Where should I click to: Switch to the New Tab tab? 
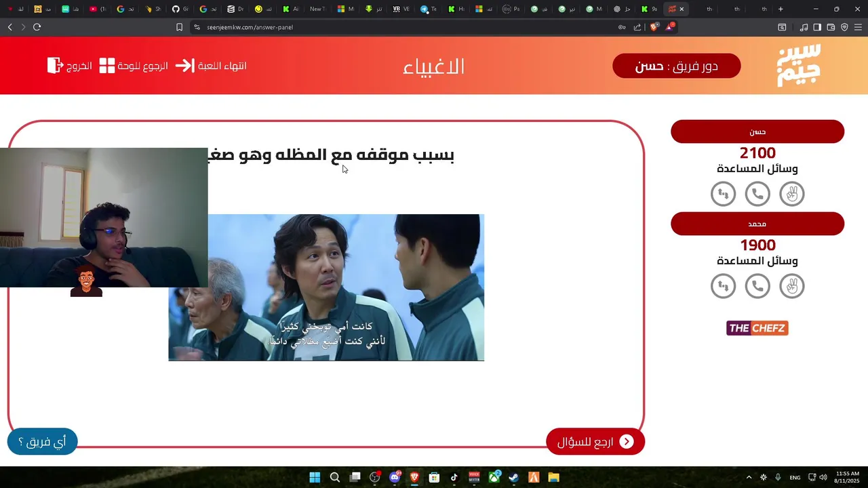point(317,9)
